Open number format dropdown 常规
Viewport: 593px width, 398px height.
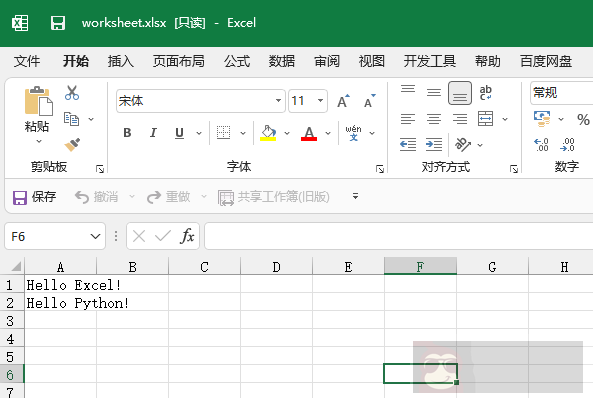561,93
